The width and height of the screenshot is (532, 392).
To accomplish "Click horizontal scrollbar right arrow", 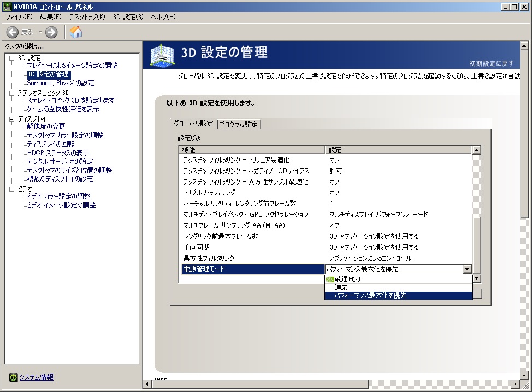I will click(516, 384).
